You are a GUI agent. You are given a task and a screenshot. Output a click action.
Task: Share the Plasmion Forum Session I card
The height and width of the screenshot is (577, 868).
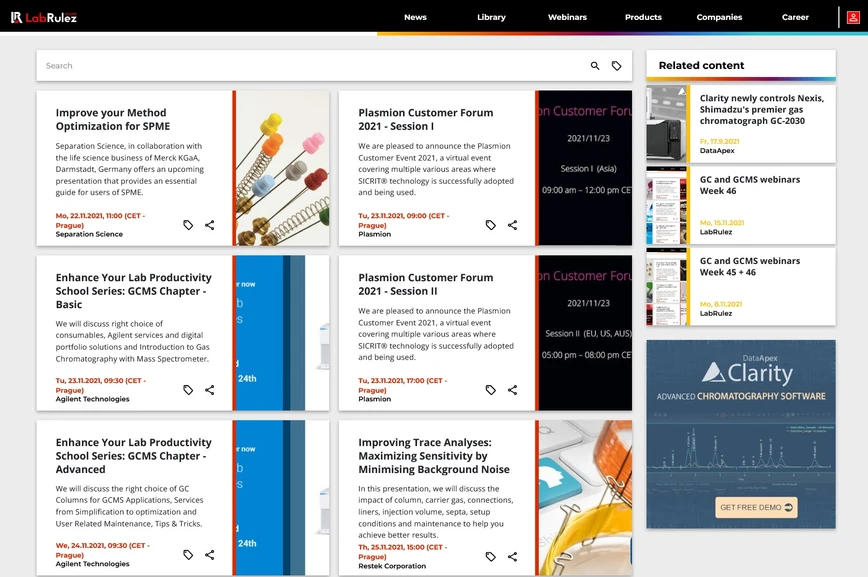(513, 225)
